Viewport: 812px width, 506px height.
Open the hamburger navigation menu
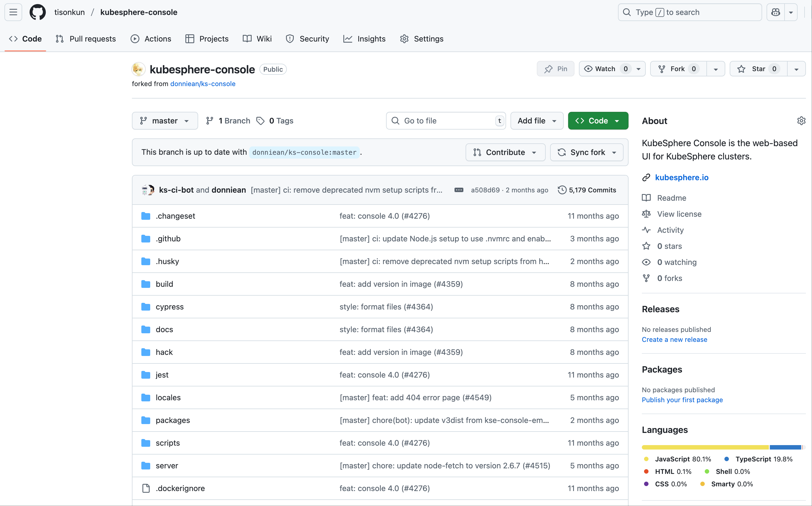pos(13,12)
